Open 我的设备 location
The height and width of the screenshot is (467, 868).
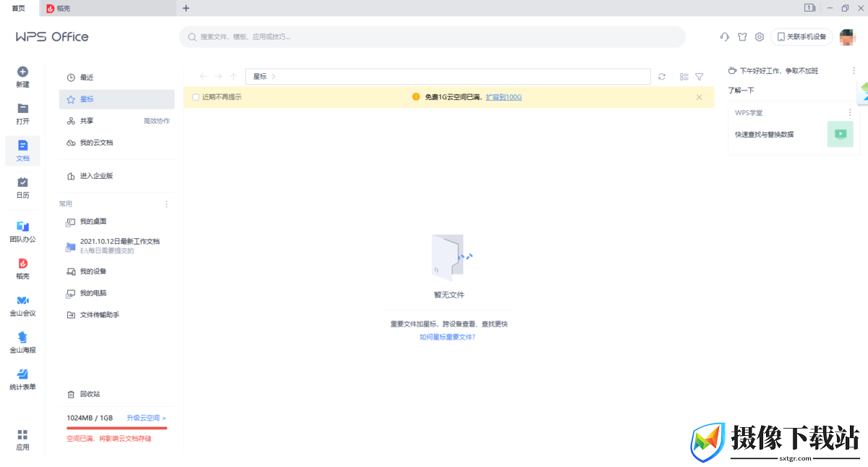116,272
